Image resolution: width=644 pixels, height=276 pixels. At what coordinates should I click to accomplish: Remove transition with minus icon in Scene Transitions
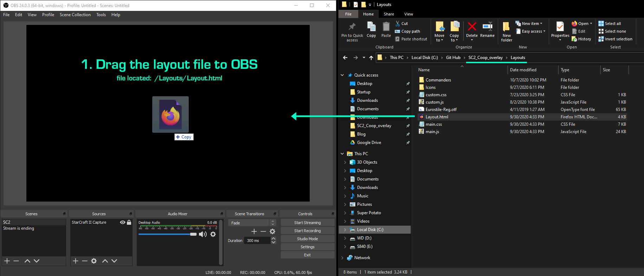pos(263,231)
